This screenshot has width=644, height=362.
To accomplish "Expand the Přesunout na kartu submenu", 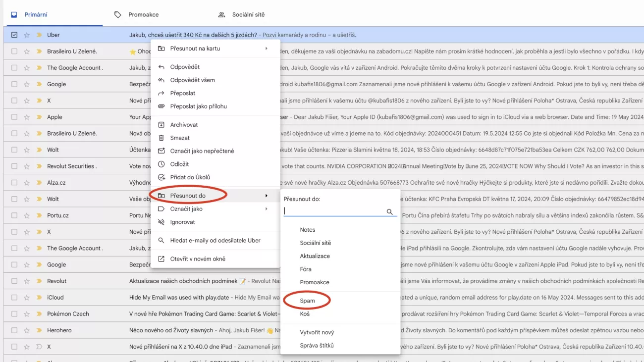I will [266, 49].
